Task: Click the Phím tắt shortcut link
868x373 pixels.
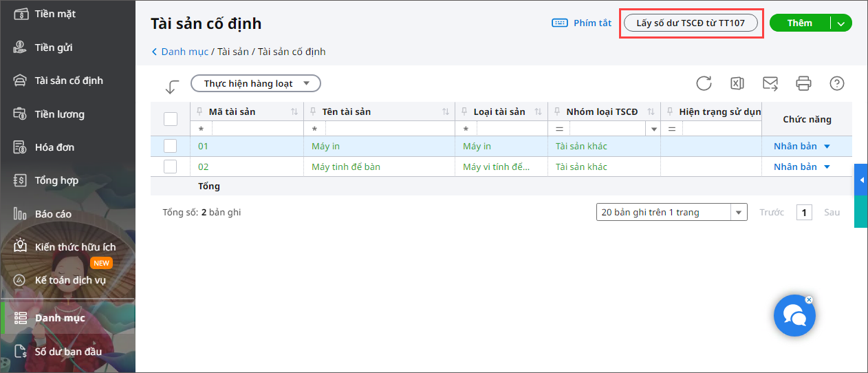Action: point(581,23)
